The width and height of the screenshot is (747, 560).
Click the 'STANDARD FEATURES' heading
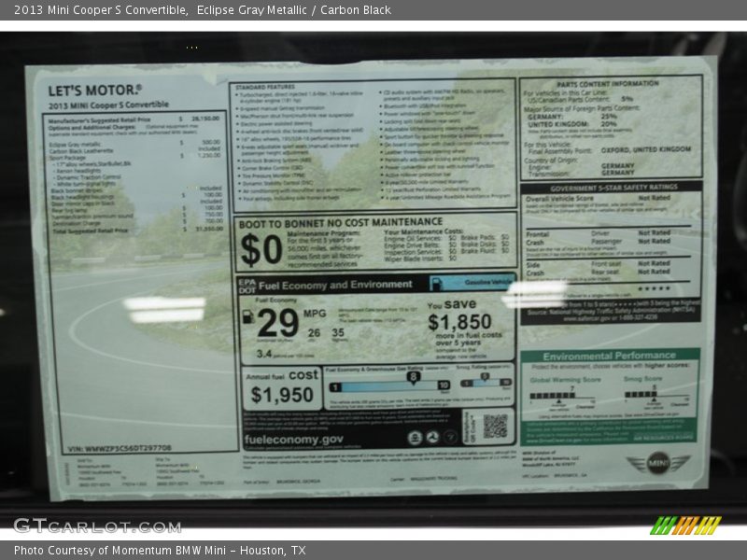click(x=265, y=87)
